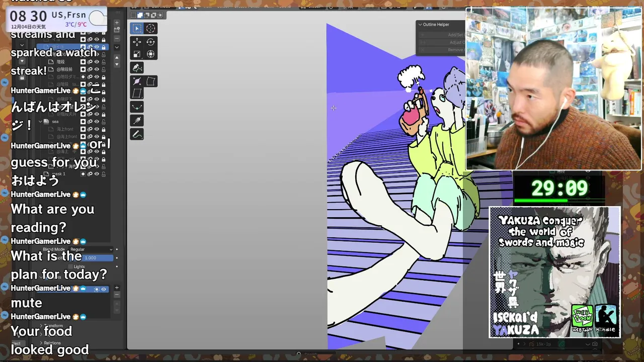Click the Adjust button in Outline Helper
Viewport: 644px width, 362px height.
pos(442,42)
